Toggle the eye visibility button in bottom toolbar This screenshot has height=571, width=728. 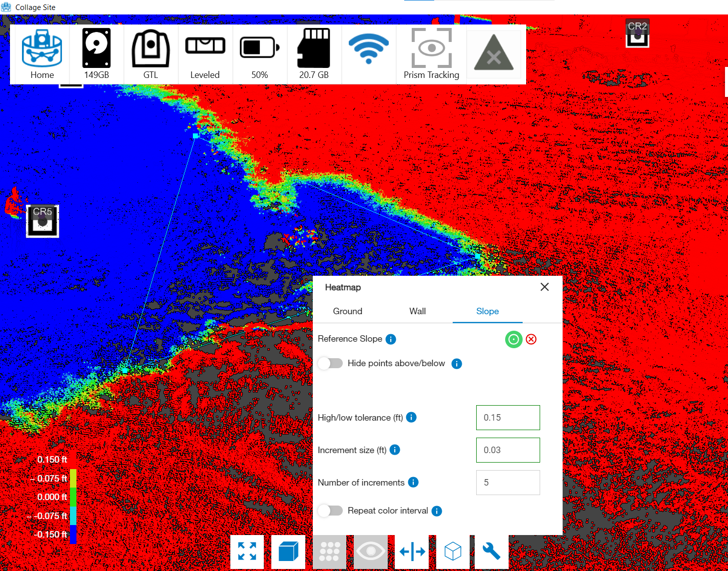pos(371,552)
